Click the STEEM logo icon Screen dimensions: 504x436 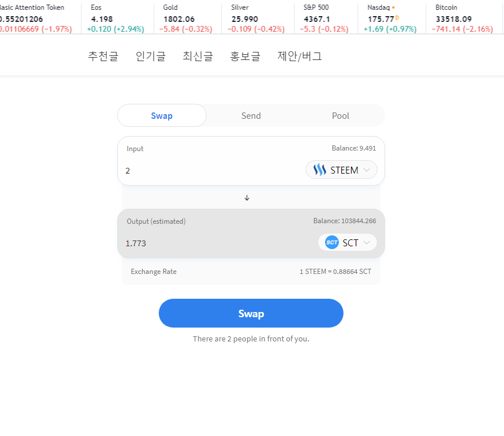click(x=319, y=170)
